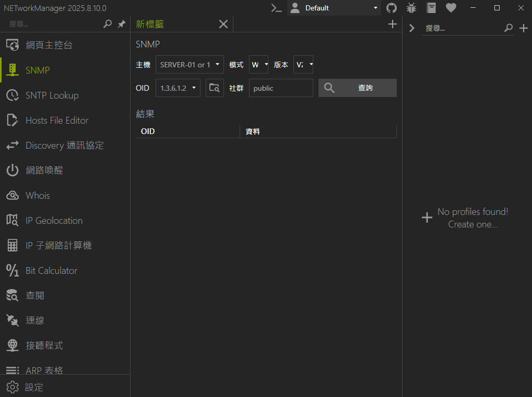Select IP Geolocation in sidebar

point(65,220)
